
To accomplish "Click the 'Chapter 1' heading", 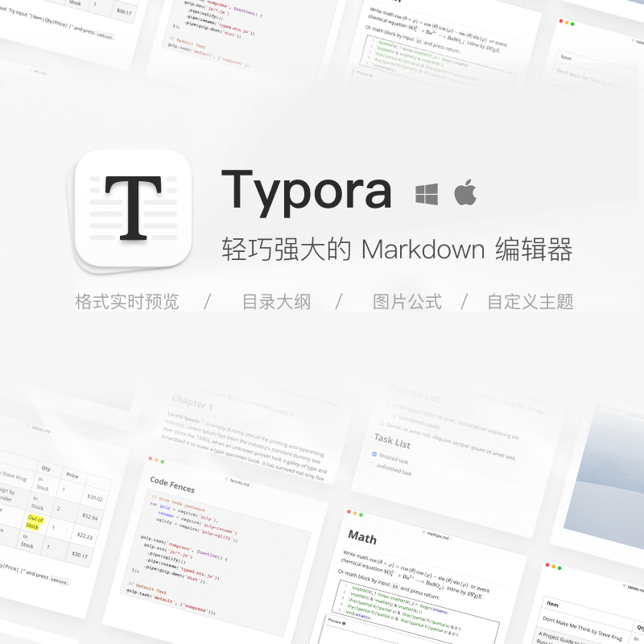I will (192, 404).
